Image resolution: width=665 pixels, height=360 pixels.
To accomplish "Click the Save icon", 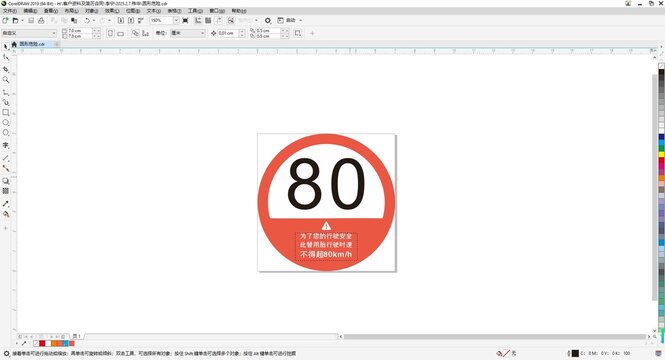I will (31, 20).
